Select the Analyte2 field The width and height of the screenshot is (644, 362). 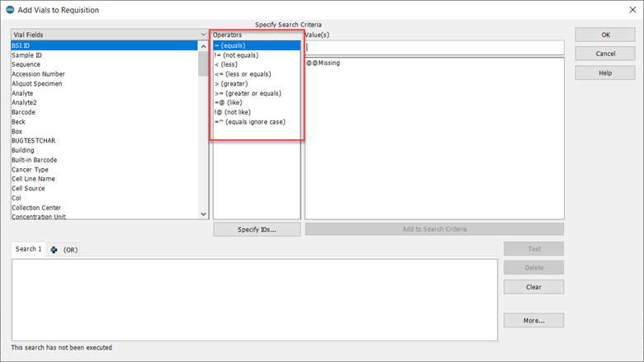pyautogui.click(x=104, y=102)
